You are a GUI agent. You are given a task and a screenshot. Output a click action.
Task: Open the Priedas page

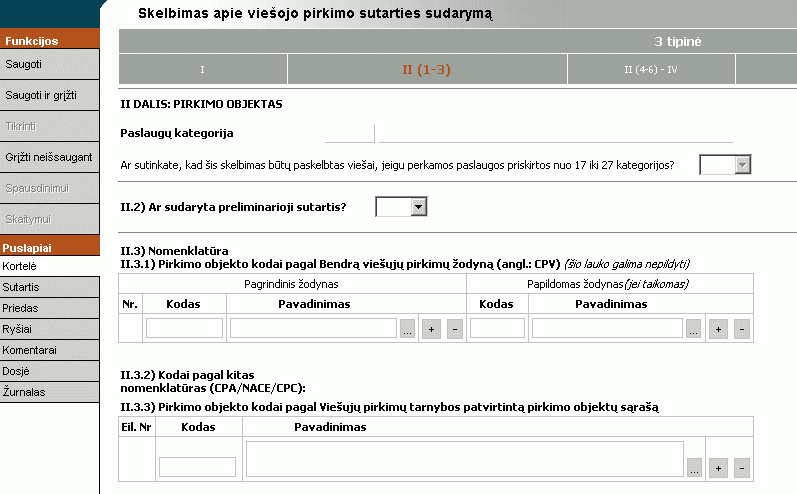[x=49, y=308]
